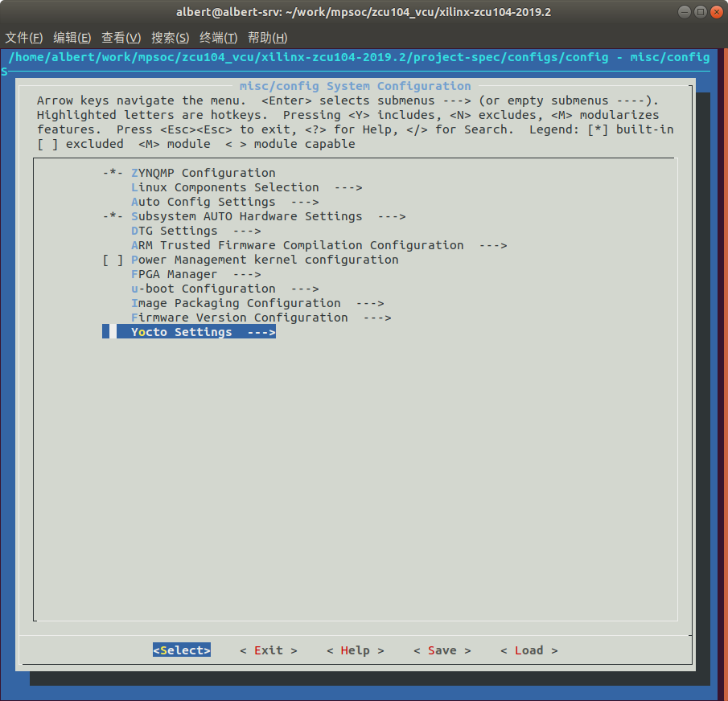728x701 pixels.
Task: Click the < Load > button
Action: 529,650
